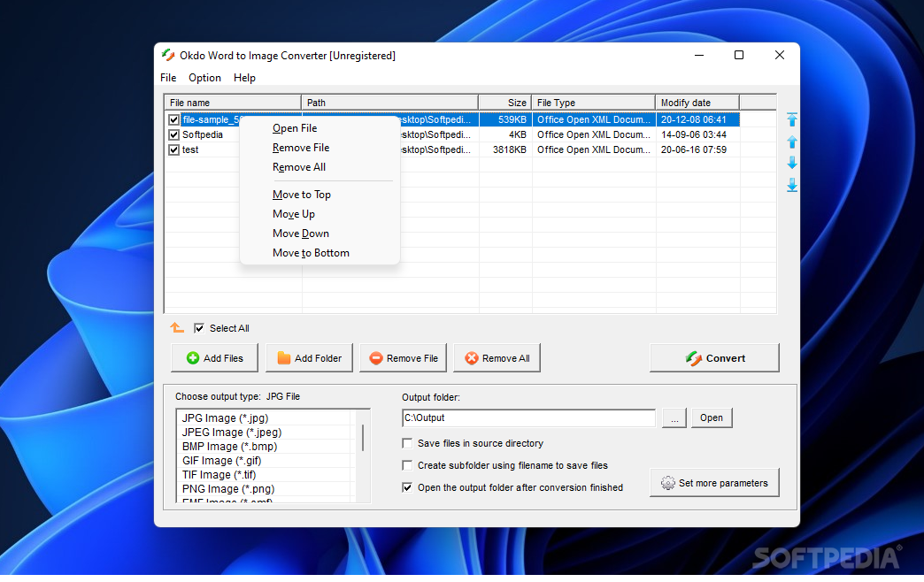Enable Create subfolder using filename option

click(x=407, y=465)
